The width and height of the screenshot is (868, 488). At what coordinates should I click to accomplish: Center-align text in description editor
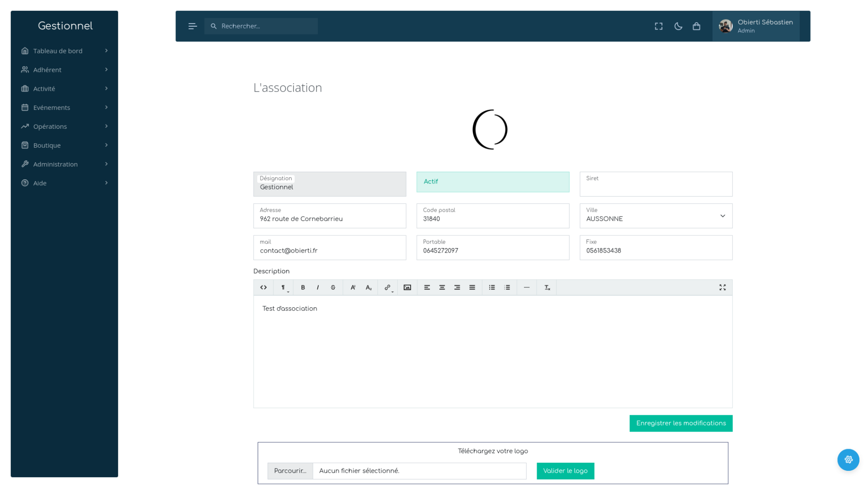pyautogui.click(x=442, y=287)
